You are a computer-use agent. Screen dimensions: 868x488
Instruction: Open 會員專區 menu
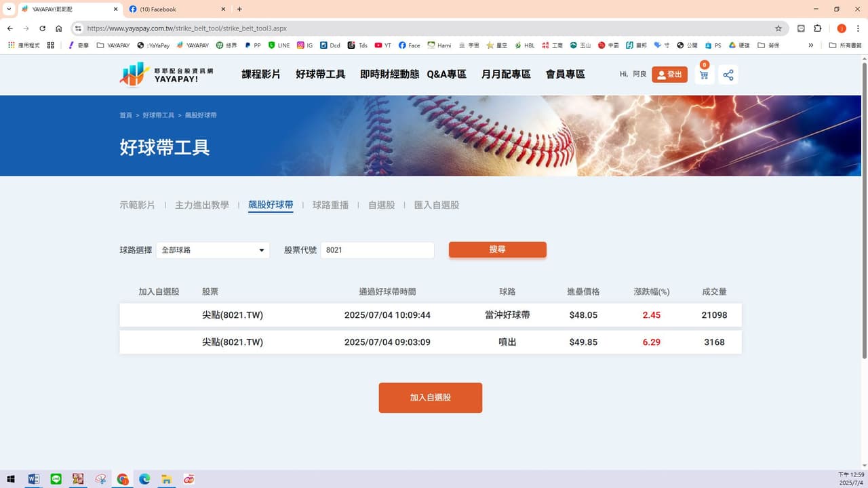(566, 75)
